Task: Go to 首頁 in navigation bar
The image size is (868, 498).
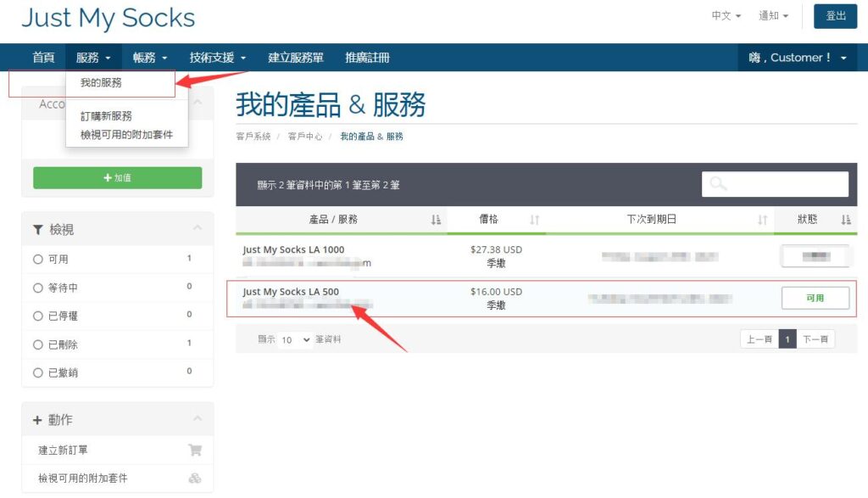Action: (x=43, y=57)
